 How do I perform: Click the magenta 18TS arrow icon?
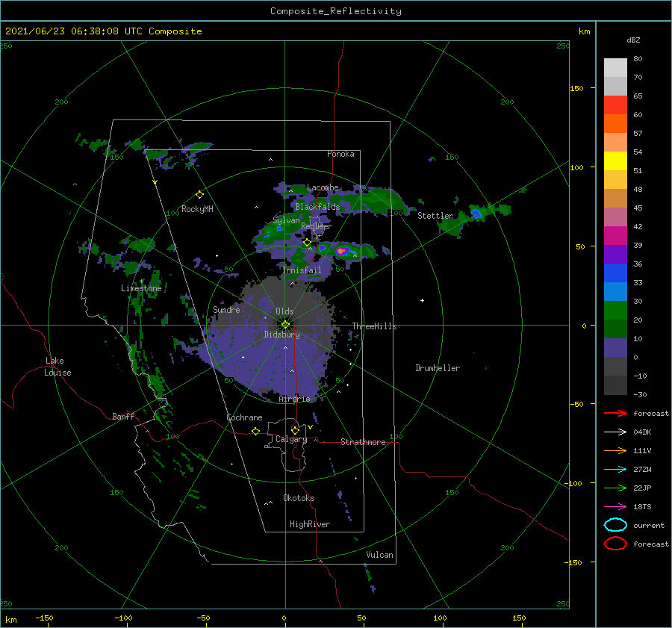click(615, 507)
